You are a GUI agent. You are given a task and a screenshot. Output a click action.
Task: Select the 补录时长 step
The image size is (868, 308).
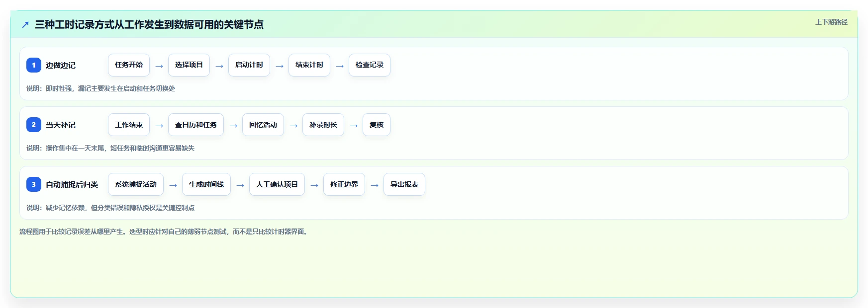pyautogui.click(x=323, y=125)
